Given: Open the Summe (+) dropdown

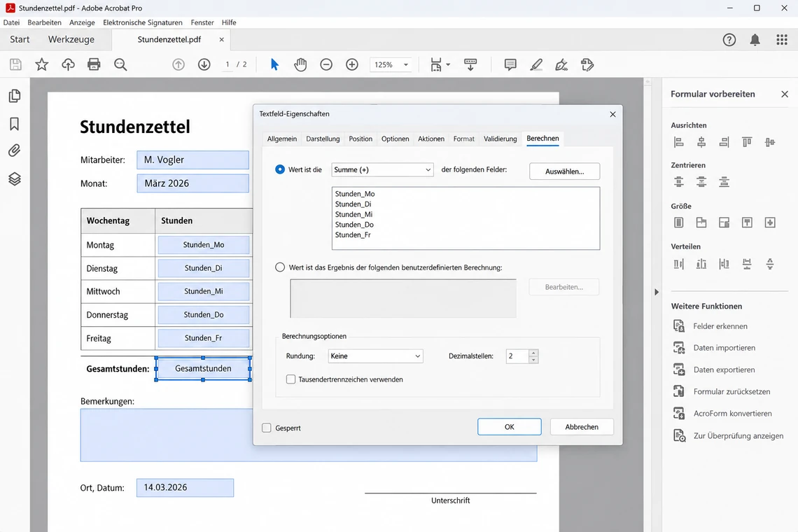Looking at the screenshot, I should point(382,169).
